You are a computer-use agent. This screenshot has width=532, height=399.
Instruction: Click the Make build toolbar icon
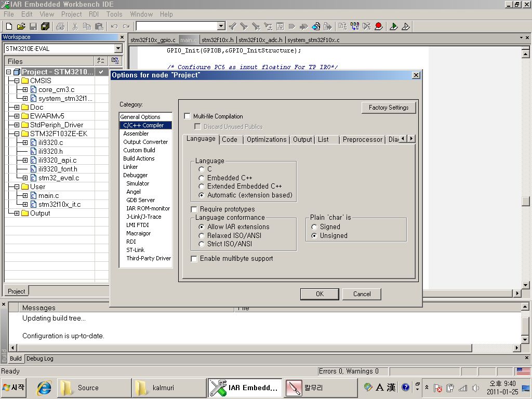[354, 26]
